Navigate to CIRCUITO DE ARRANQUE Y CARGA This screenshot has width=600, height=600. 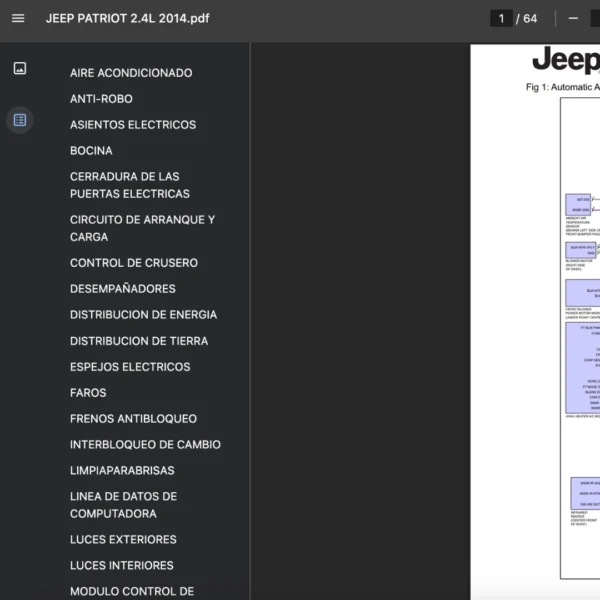point(142,228)
